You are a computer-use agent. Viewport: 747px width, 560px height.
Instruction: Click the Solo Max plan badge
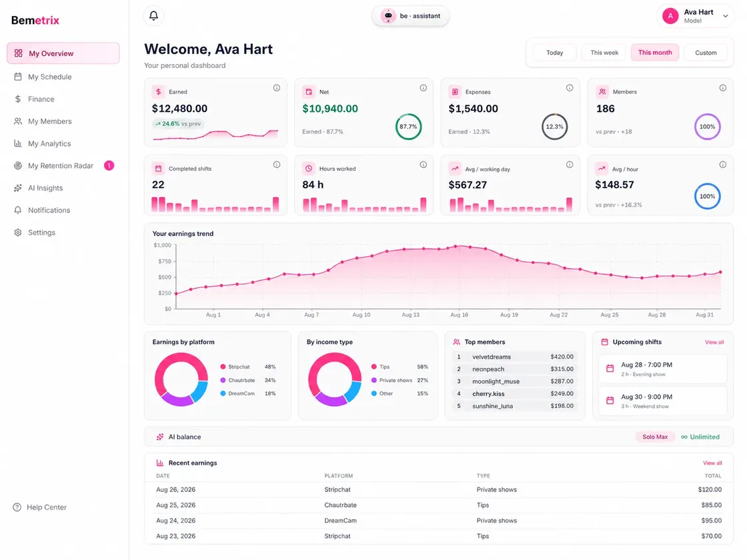pos(655,437)
